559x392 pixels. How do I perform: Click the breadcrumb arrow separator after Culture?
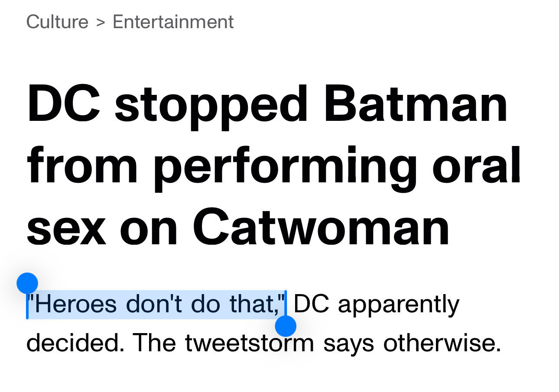tap(101, 23)
